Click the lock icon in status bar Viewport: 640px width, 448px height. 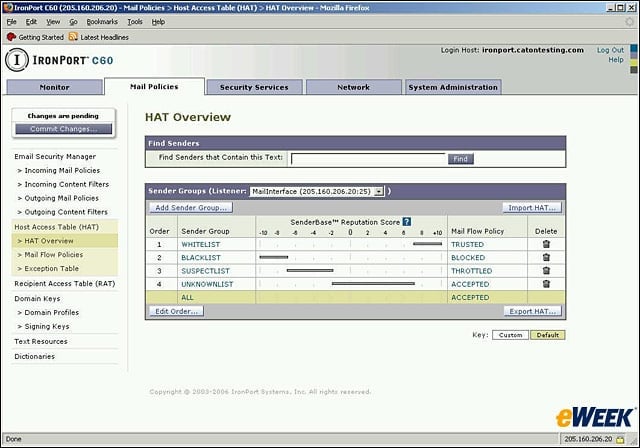coord(620,439)
